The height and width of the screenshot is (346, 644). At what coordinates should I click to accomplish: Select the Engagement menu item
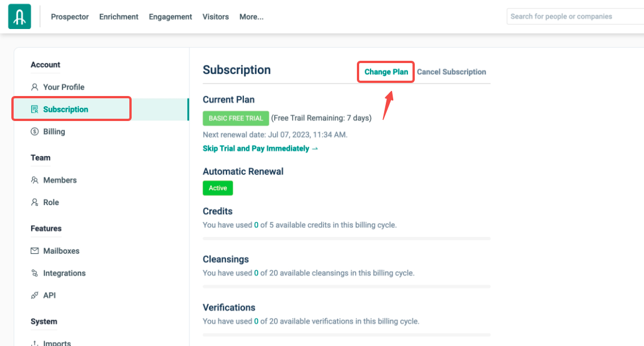[170, 16]
